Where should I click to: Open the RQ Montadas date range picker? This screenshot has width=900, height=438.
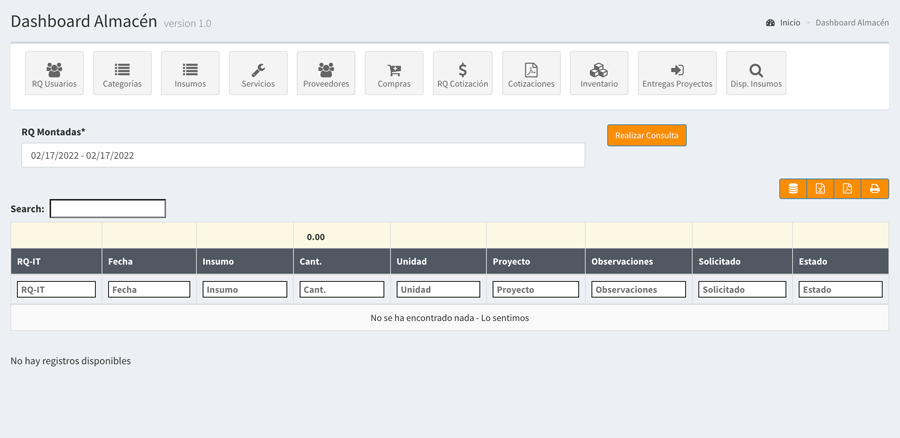click(303, 155)
